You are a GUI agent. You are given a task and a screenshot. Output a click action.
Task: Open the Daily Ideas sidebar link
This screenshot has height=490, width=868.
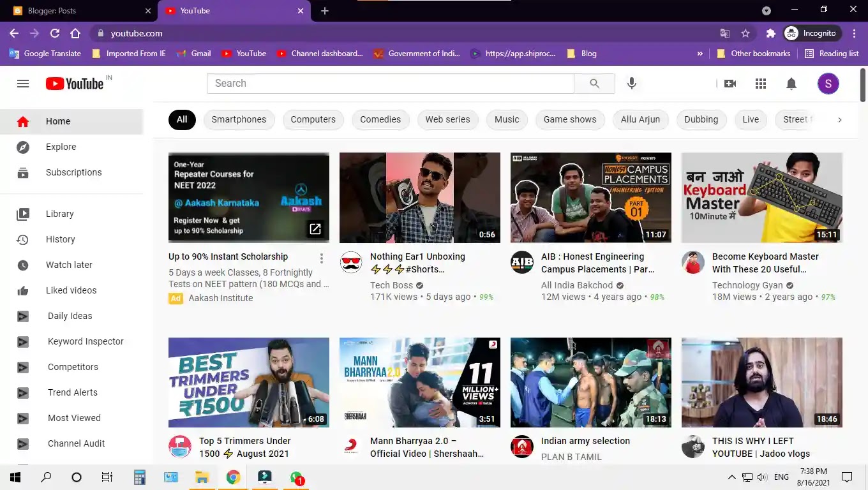pyautogui.click(x=70, y=316)
